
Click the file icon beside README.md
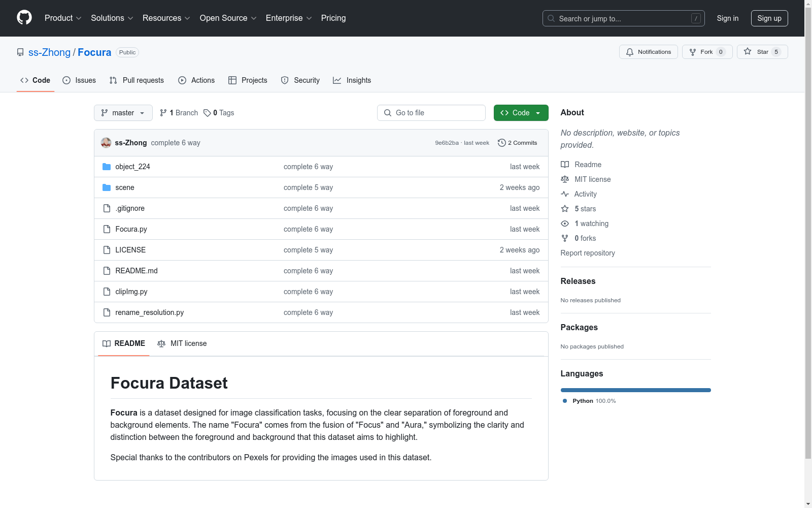(x=107, y=271)
